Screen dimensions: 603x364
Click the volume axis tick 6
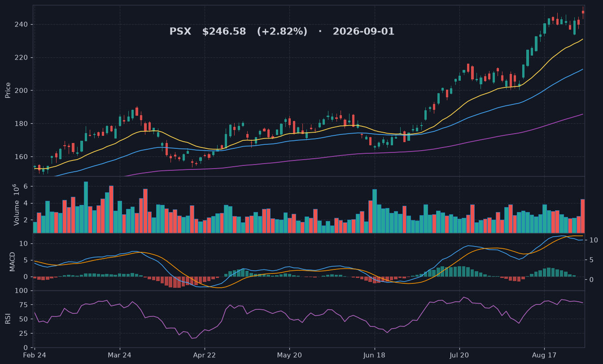point(26,186)
